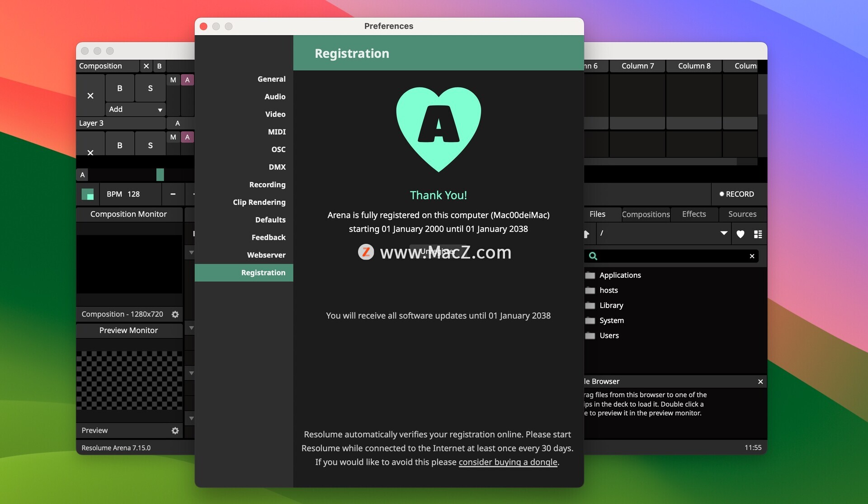Switch to the Sources tab

(x=742, y=214)
